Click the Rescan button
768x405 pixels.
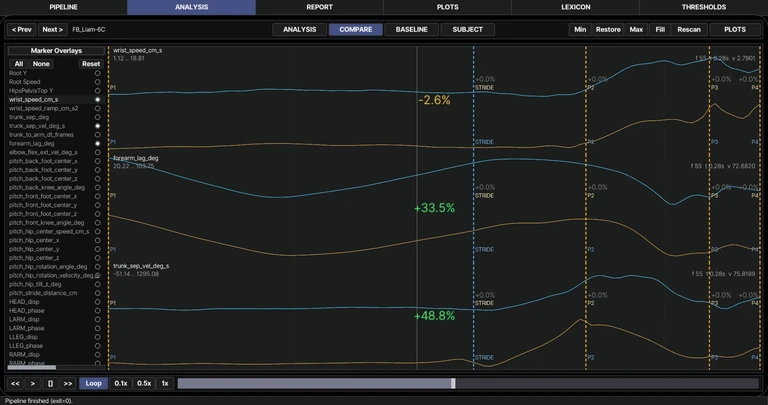pyautogui.click(x=689, y=29)
